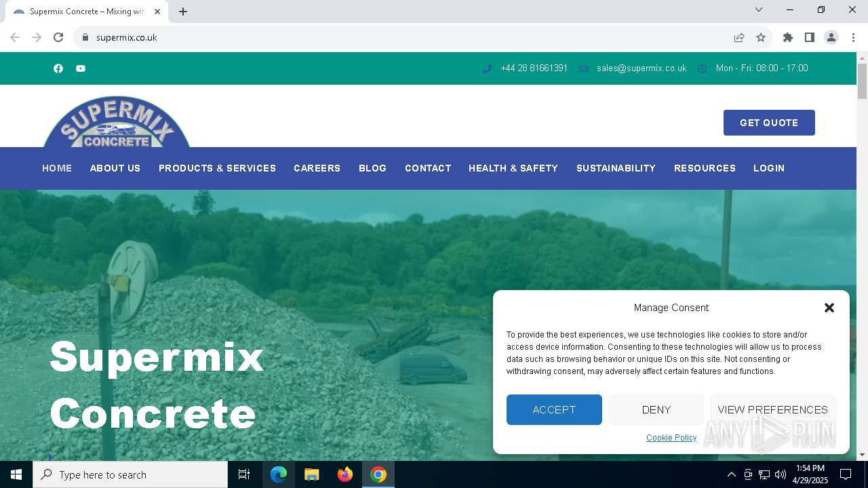Reject cookies with the DENY button

pyautogui.click(x=656, y=409)
